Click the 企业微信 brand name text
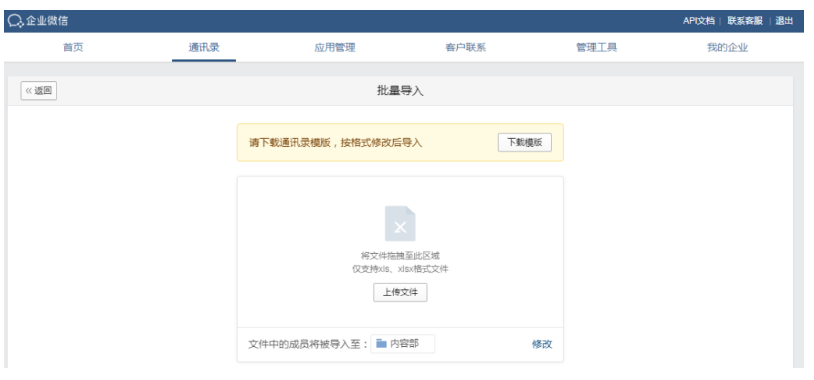This screenshot has height=380, width=814. click(47, 21)
